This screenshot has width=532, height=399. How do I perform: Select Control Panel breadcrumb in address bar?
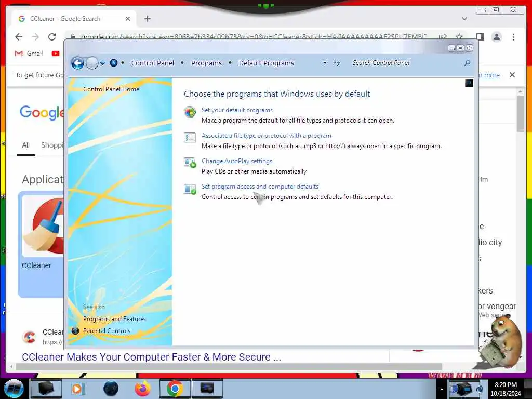coord(153,63)
